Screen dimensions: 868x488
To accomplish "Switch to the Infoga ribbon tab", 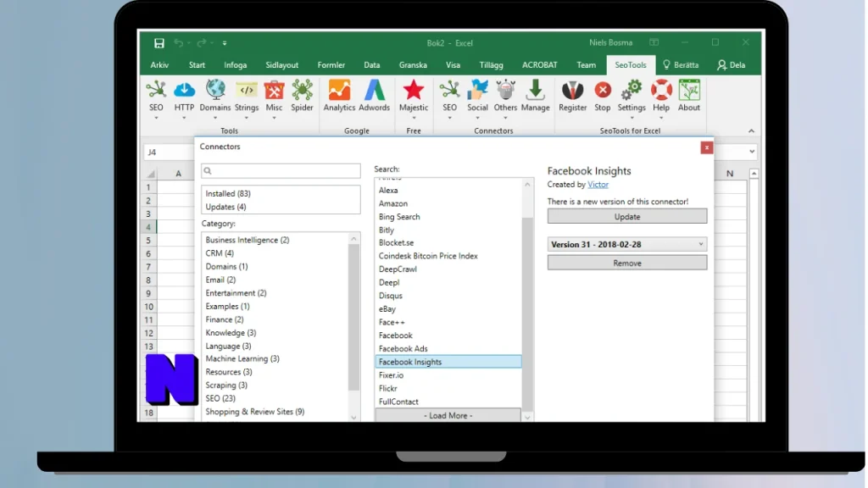I will coord(236,64).
